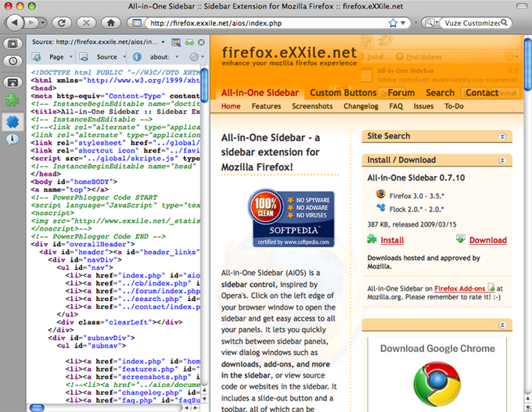
Task: Click the URL address field
Action: [266, 23]
